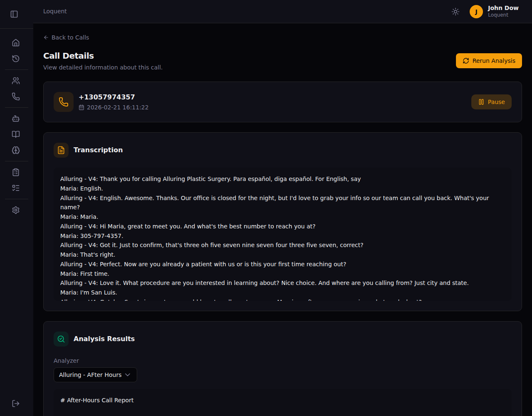532x416 pixels.
Task: Open the Home sidebar icon
Action: tap(16, 42)
